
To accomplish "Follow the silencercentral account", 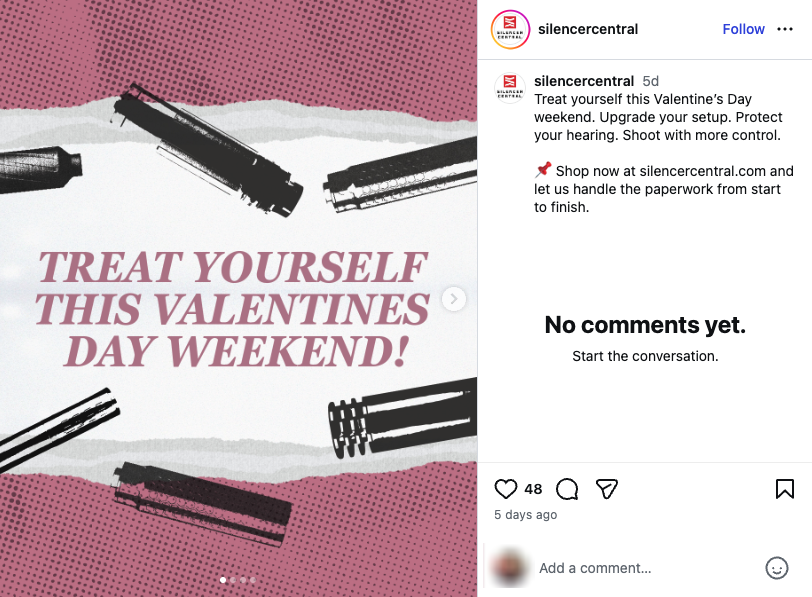I will pos(743,29).
